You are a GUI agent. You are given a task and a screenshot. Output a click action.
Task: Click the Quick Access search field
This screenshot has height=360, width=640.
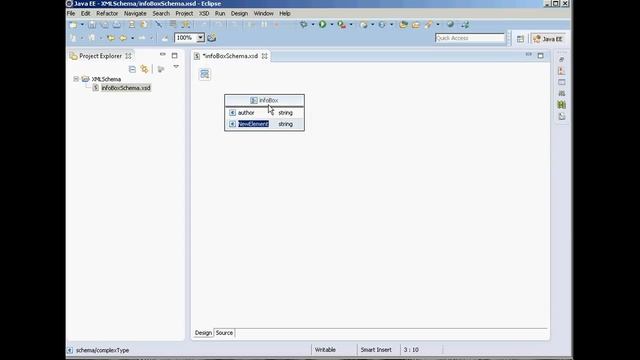[470, 38]
